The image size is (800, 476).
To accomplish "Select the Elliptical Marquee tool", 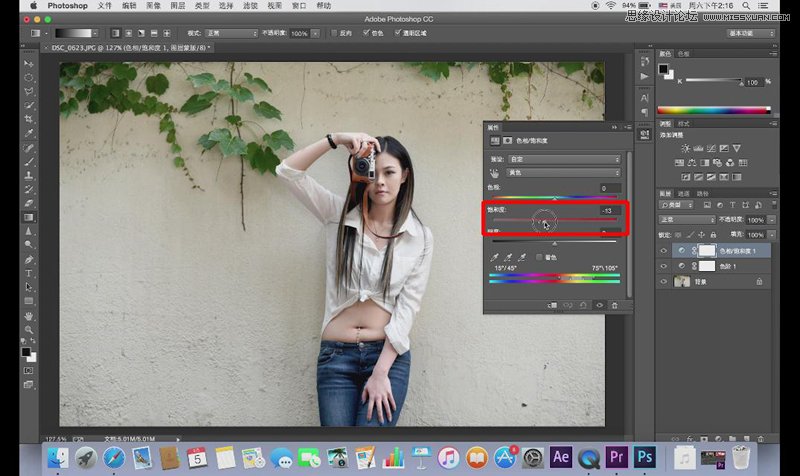I will 29,78.
